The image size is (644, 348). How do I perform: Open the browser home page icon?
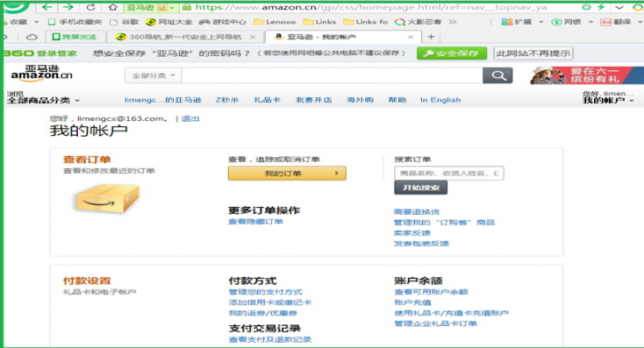point(112,7)
